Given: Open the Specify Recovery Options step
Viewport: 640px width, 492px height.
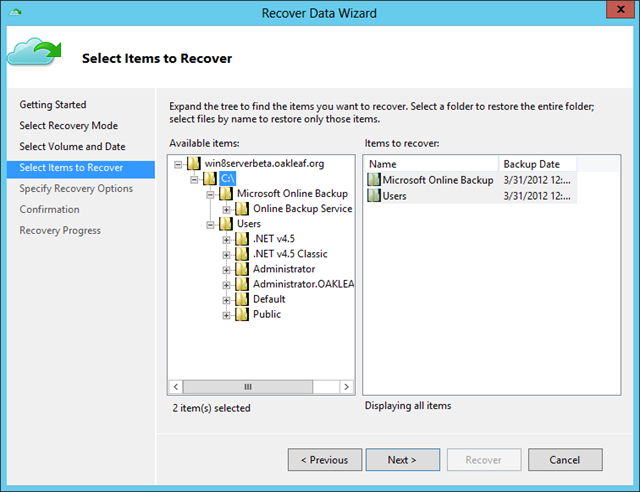Looking at the screenshot, I should [x=76, y=189].
